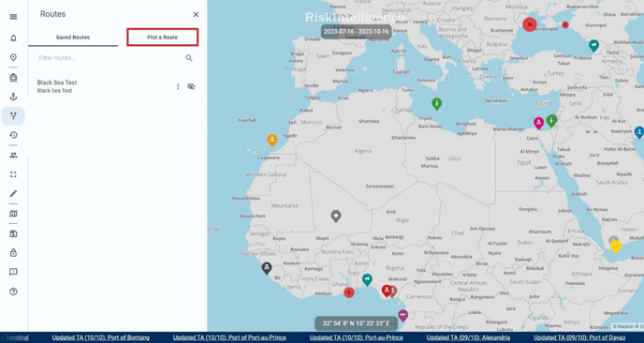Click the search magnifier in the routes filter
Image resolution: width=644 pixels, height=343 pixels.
189,58
